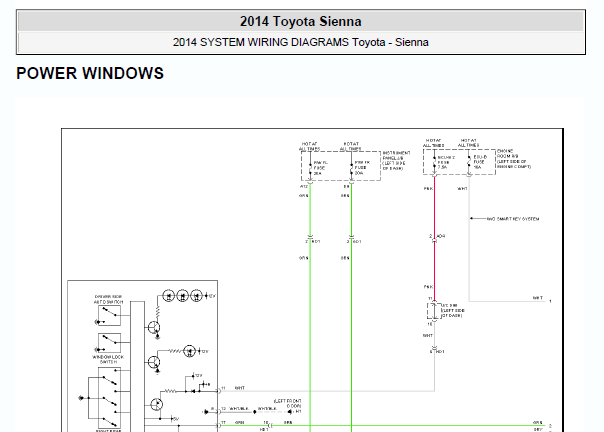
Task: Click the first "WHT/BLK" label beside pin 12
Action: coord(239,408)
